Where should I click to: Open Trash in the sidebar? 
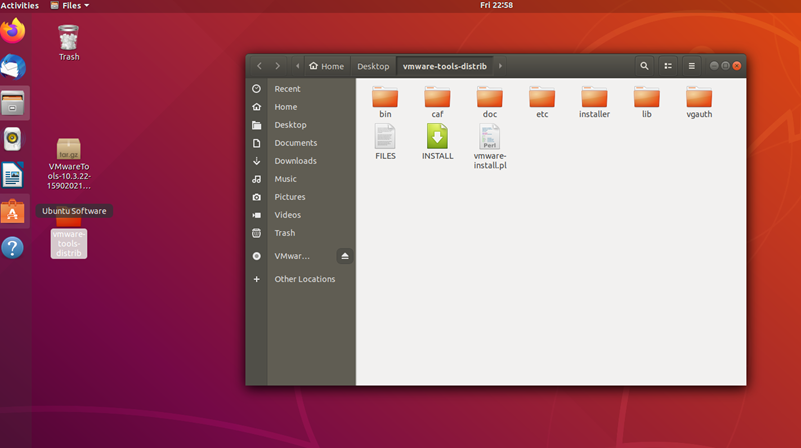[300, 233]
